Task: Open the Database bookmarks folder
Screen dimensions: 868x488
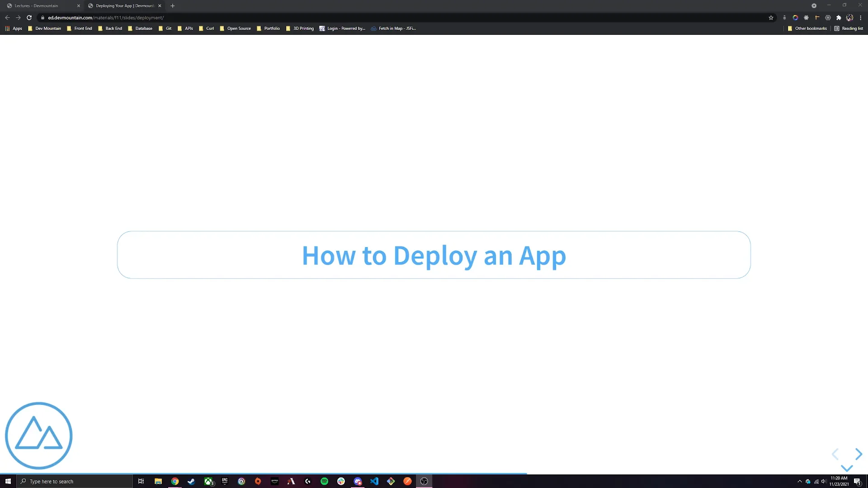Action: coord(140,28)
